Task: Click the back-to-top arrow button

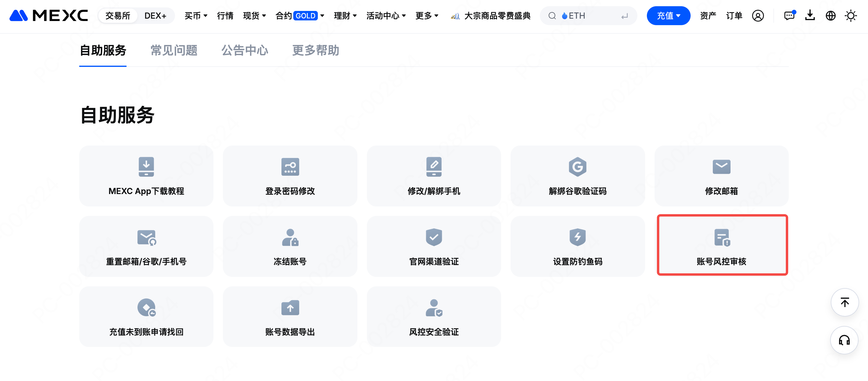Action: (x=844, y=302)
